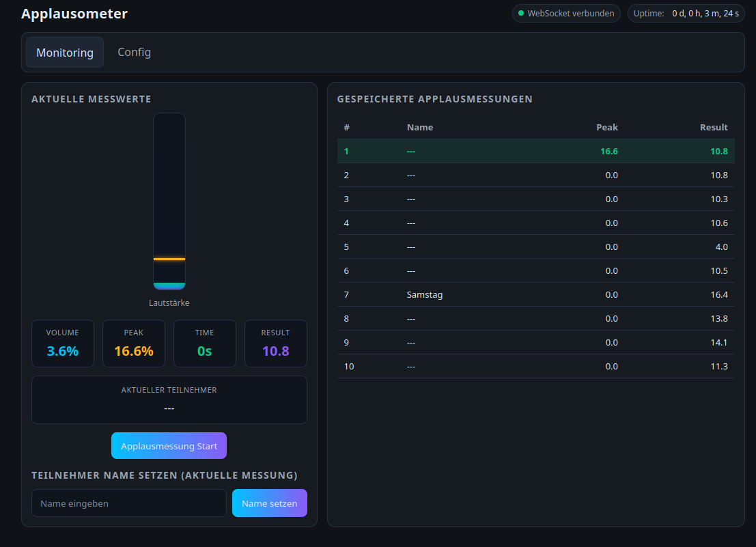The height and width of the screenshot is (547, 756).
Task: Click the Peak column header
Action: tap(606, 127)
